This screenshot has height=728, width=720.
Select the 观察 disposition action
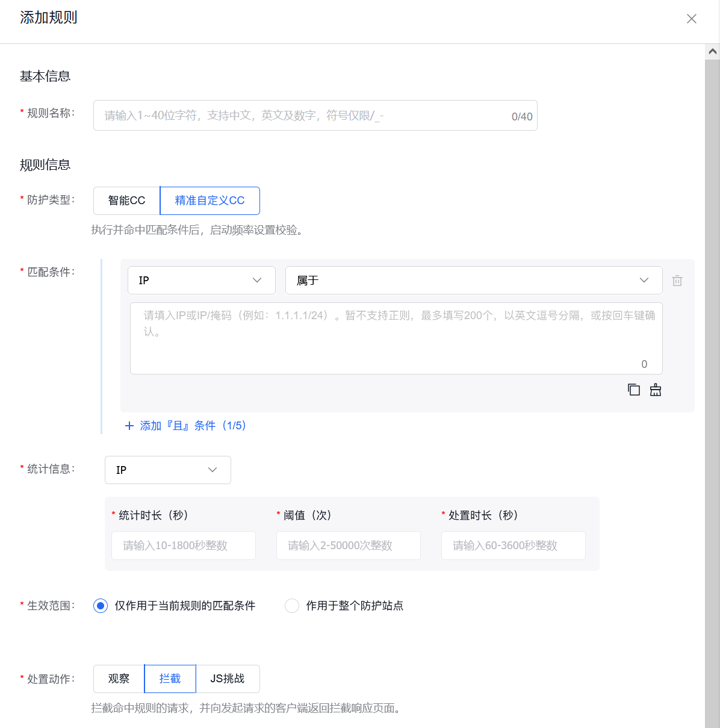(118, 679)
